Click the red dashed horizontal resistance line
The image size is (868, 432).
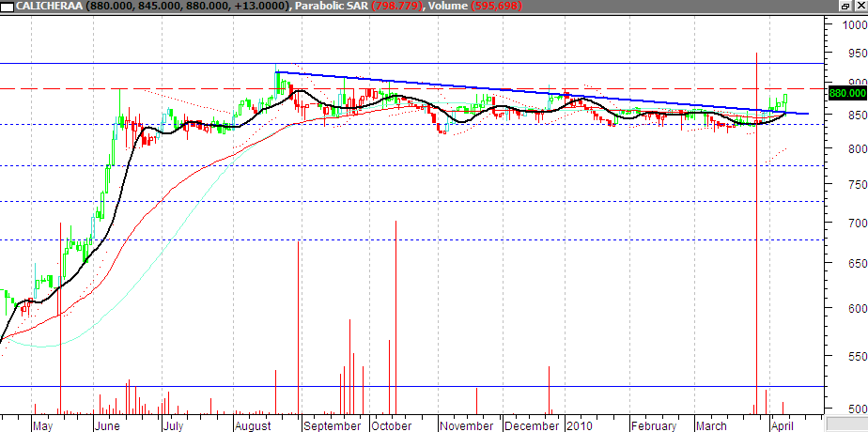click(x=141, y=88)
